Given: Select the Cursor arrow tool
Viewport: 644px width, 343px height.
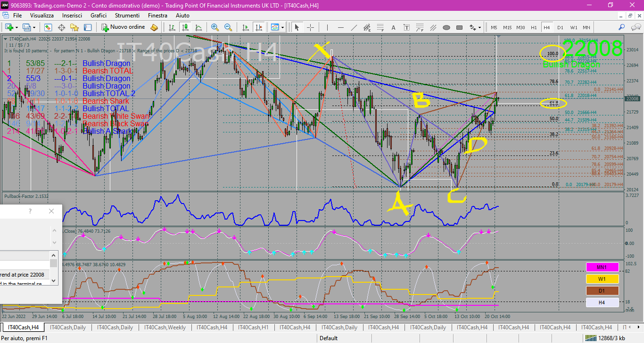Looking at the screenshot, I should pyautogui.click(x=297, y=27).
